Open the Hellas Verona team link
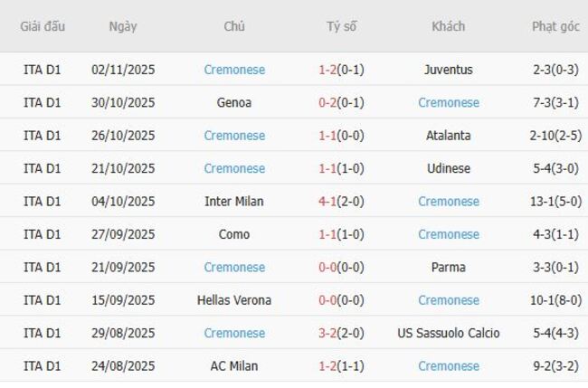 coord(234,300)
